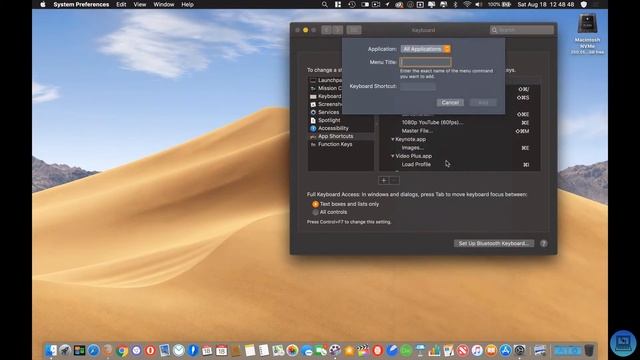
Task: Click the Menu Title text field
Action: coord(426,62)
